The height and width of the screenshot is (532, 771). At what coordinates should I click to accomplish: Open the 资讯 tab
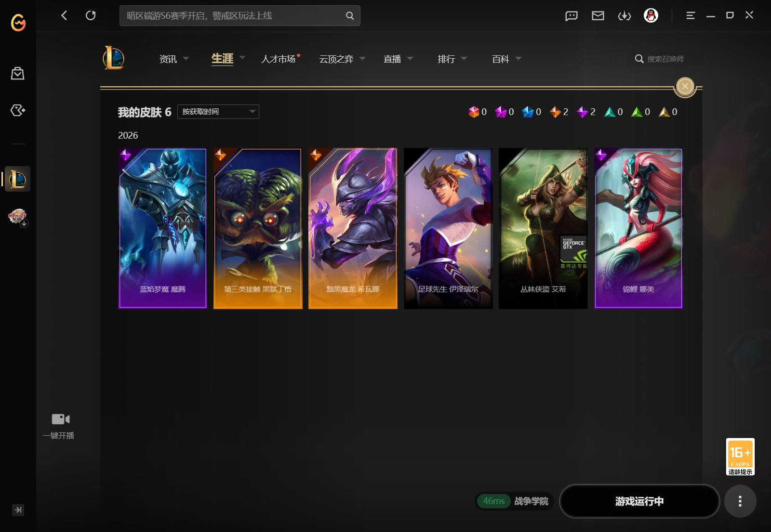coord(168,59)
